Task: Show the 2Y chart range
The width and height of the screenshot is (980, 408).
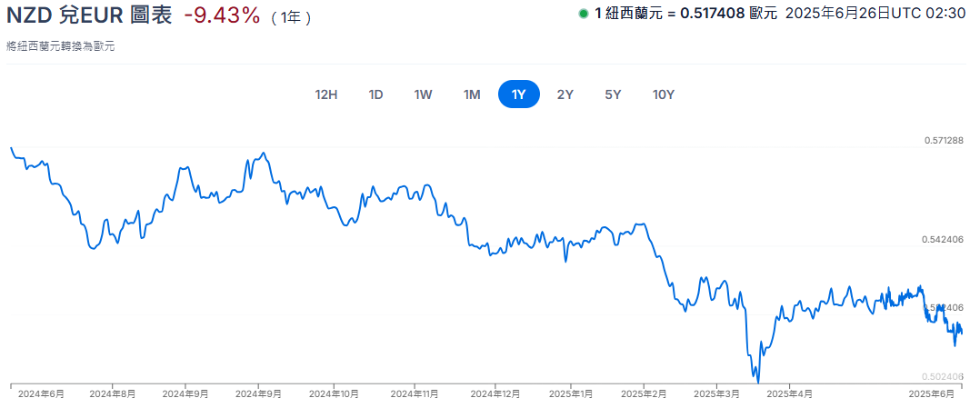Action: tap(565, 95)
